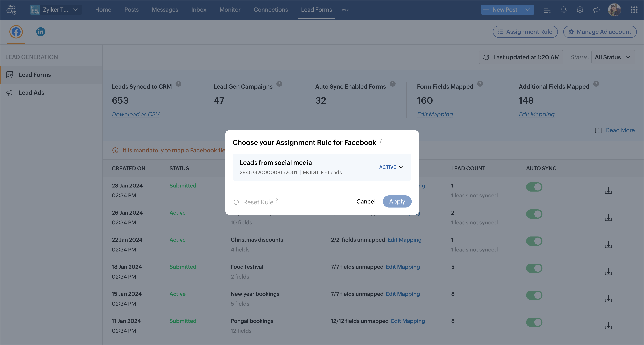Download leads for Food festival row
This screenshot has height=345, width=644.
(x=608, y=272)
